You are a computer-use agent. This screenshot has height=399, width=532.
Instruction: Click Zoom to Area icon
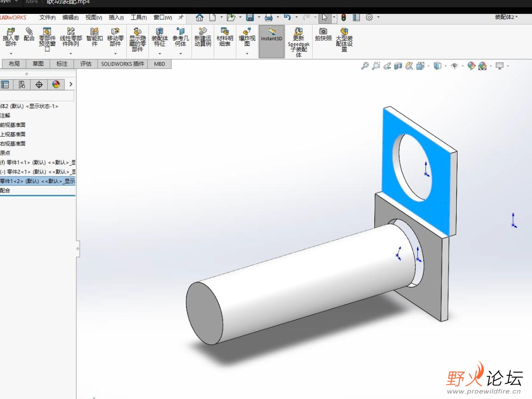point(376,66)
